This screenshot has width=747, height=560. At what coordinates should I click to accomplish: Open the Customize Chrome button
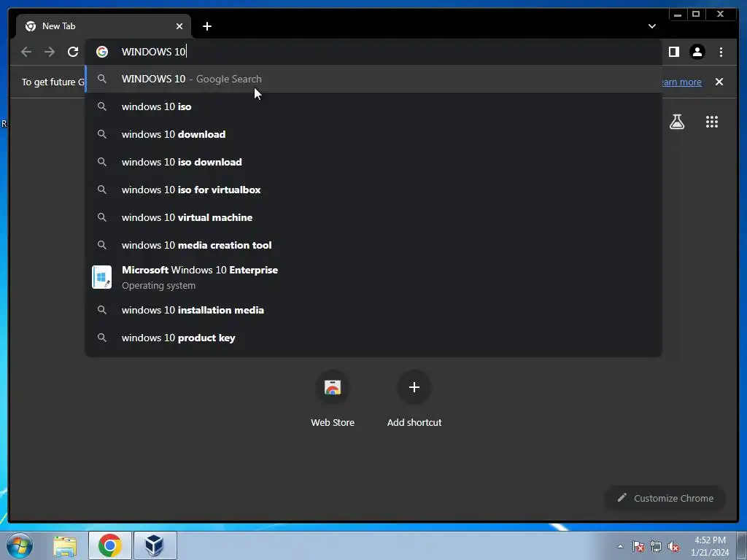665,498
